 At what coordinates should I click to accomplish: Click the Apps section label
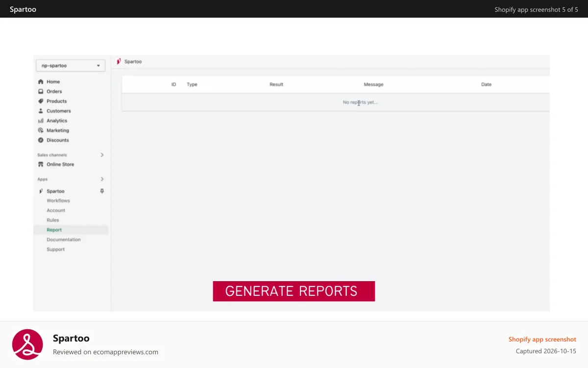[x=43, y=179]
